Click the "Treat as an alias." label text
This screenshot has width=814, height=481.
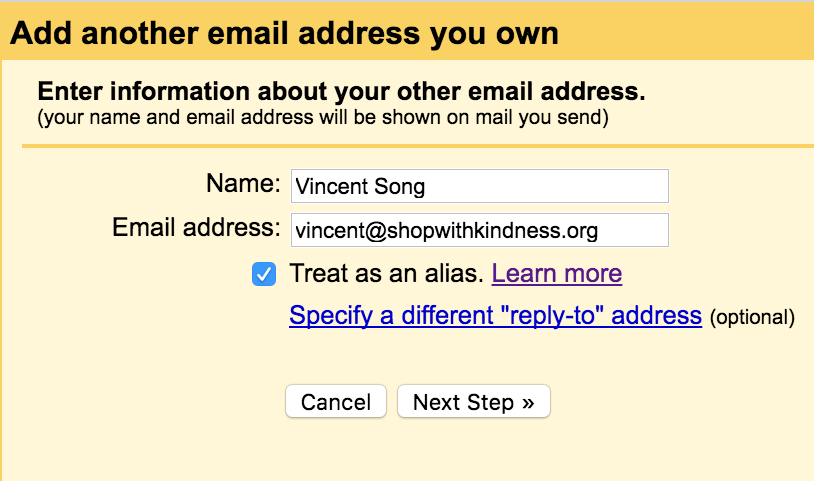[x=387, y=273]
